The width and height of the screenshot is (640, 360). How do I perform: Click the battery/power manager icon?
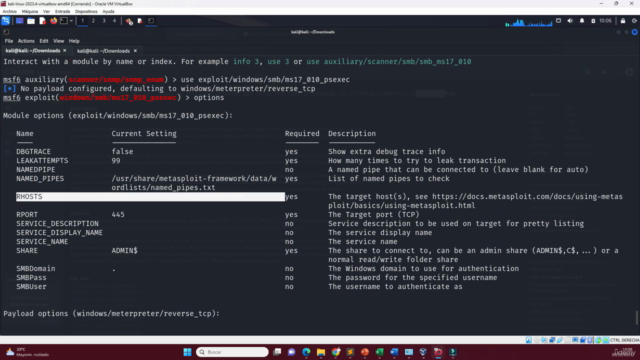pyautogui.click(x=593, y=21)
